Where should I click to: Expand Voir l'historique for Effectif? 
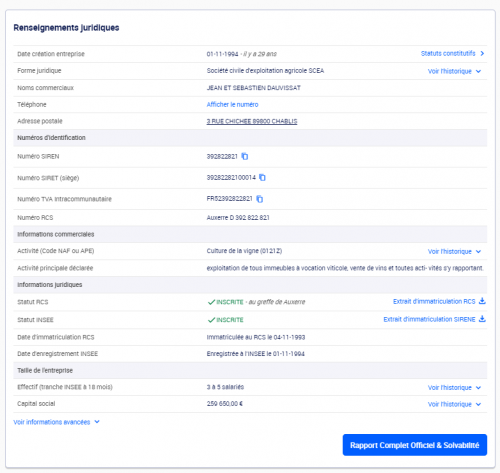454,387
